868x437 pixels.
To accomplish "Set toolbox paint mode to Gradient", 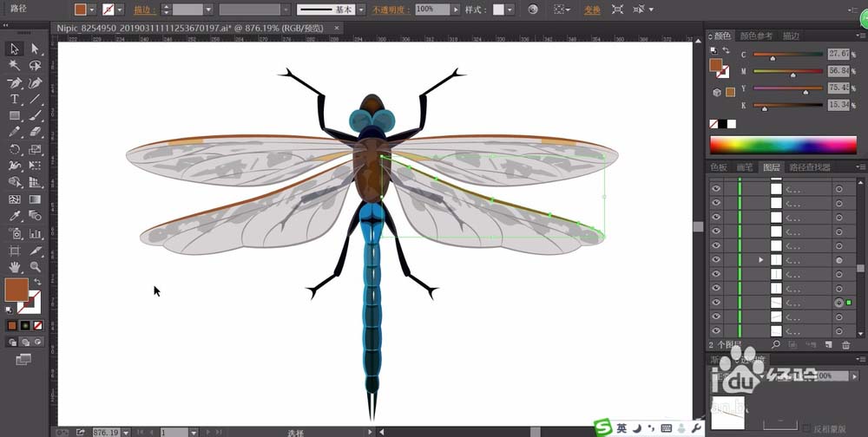I will (x=25, y=325).
